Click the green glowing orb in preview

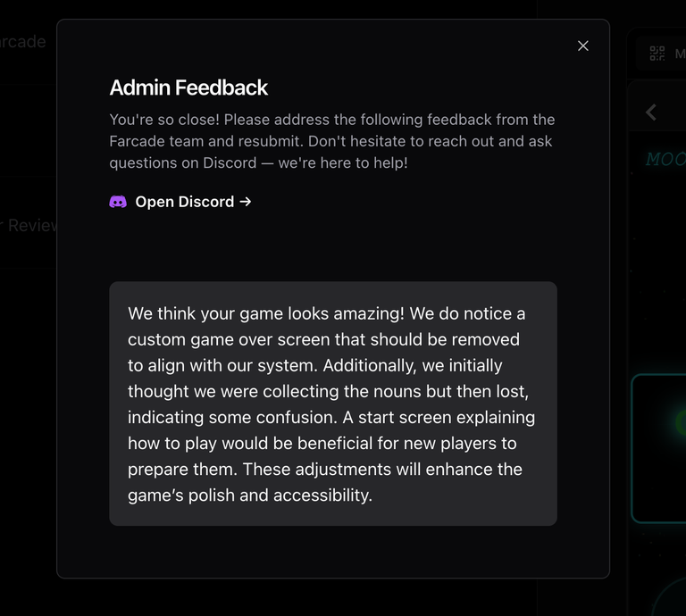tap(681, 422)
